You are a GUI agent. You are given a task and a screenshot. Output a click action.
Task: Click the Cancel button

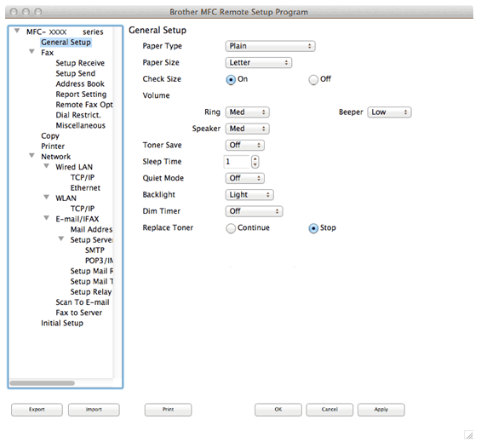329,410
